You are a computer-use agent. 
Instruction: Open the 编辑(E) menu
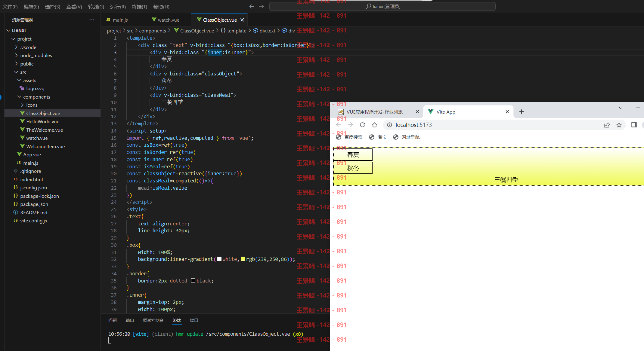click(x=31, y=7)
